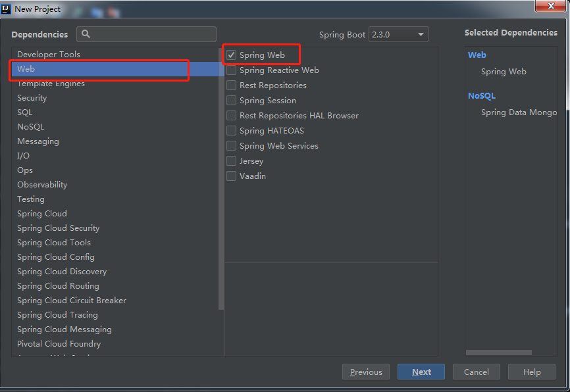Select the Web category
The height and width of the screenshot is (392, 570).
(115, 69)
